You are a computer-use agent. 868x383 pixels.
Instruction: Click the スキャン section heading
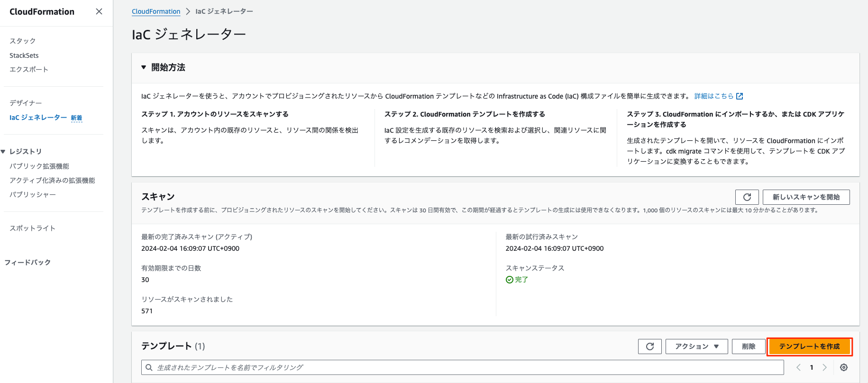click(158, 197)
